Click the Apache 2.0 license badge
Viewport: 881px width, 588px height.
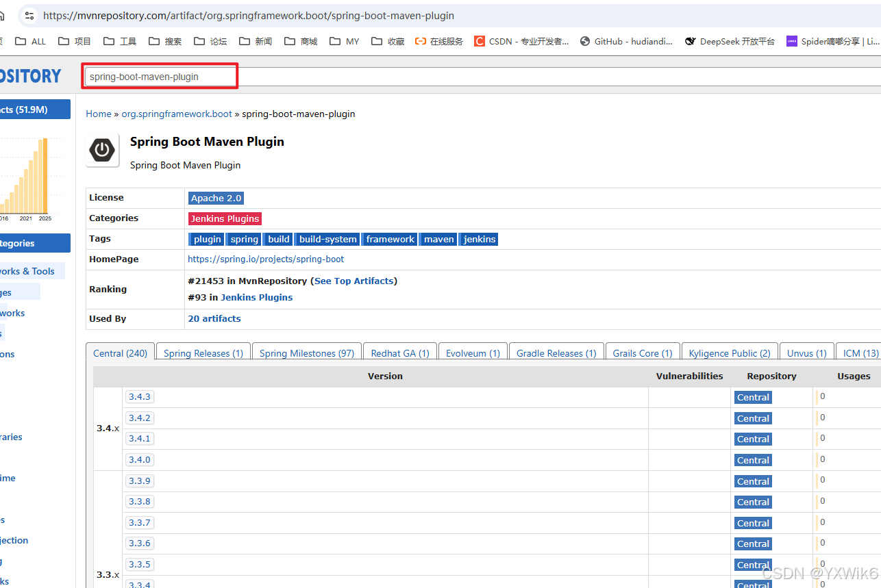(x=216, y=198)
